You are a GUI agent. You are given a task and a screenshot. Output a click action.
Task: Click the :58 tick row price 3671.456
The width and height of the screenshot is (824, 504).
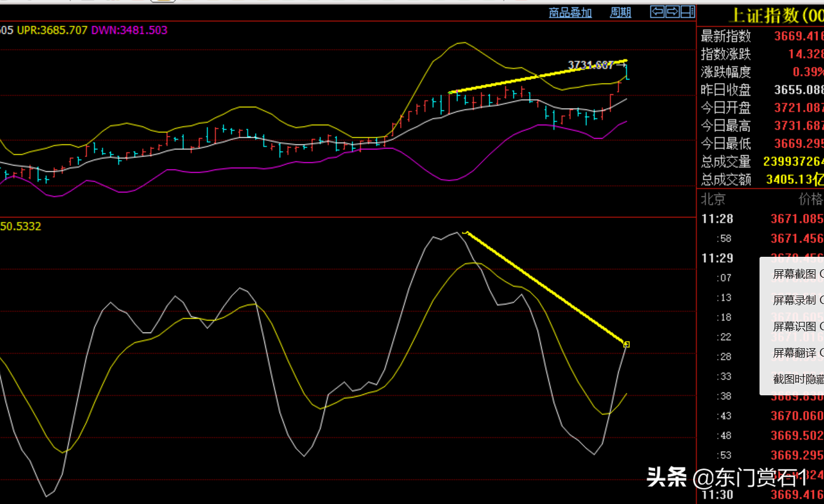pyautogui.click(x=797, y=239)
